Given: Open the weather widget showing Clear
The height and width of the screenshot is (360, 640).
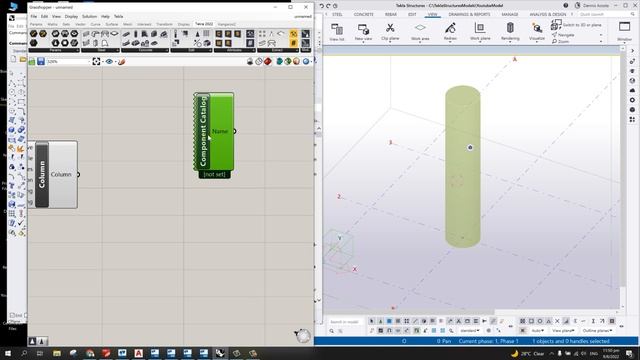Looking at the screenshot, I should coord(528,353).
